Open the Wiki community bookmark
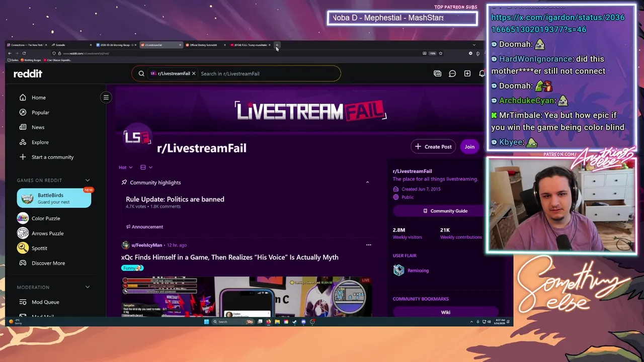The image size is (644, 362). (x=446, y=312)
